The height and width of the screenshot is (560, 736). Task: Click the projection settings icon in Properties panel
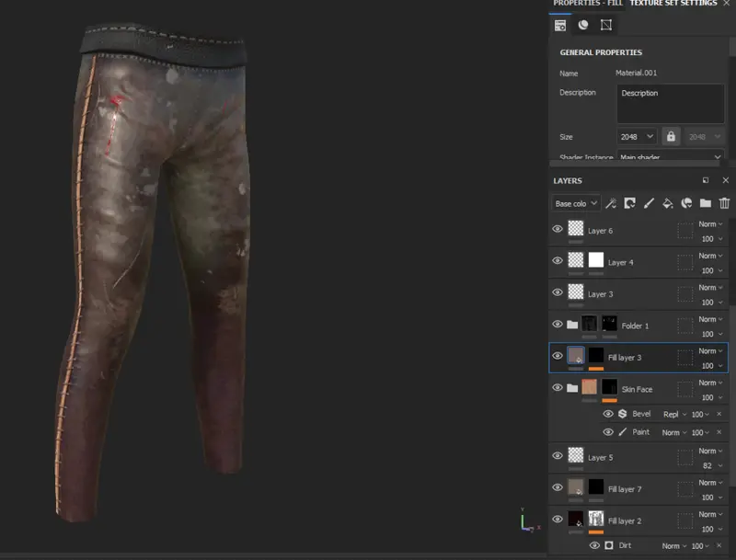click(604, 25)
